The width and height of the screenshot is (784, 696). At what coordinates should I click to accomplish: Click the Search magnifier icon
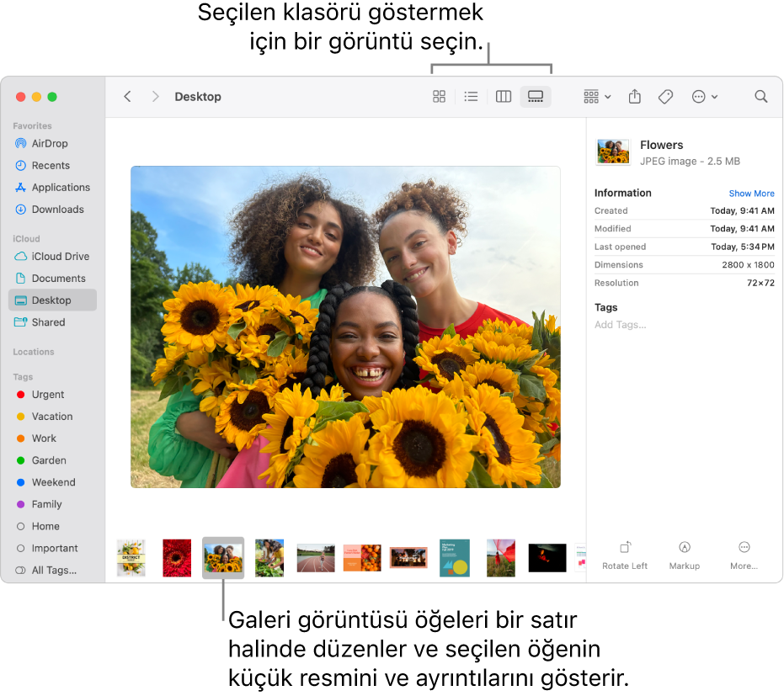[x=761, y=97]
